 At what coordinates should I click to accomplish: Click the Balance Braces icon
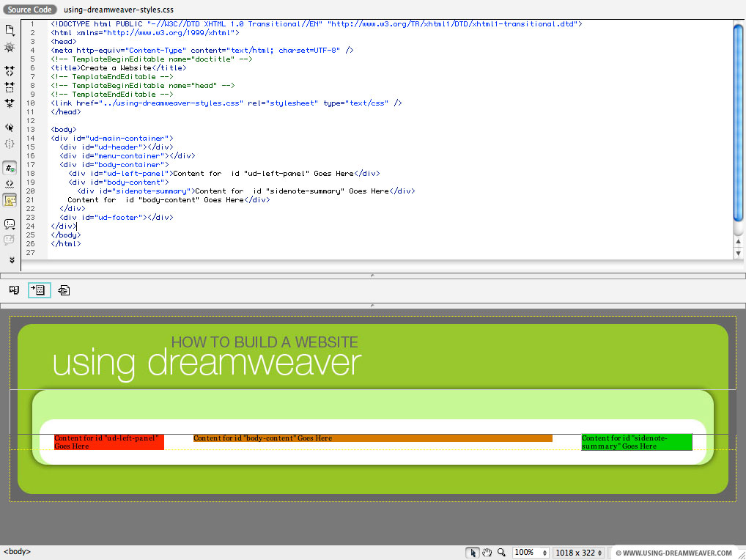coord(10,143)
